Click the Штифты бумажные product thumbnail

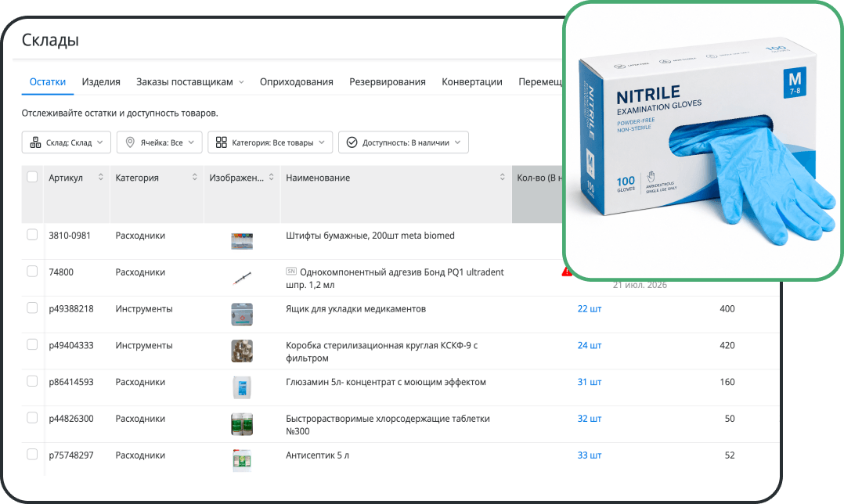(x=242, y=241)
